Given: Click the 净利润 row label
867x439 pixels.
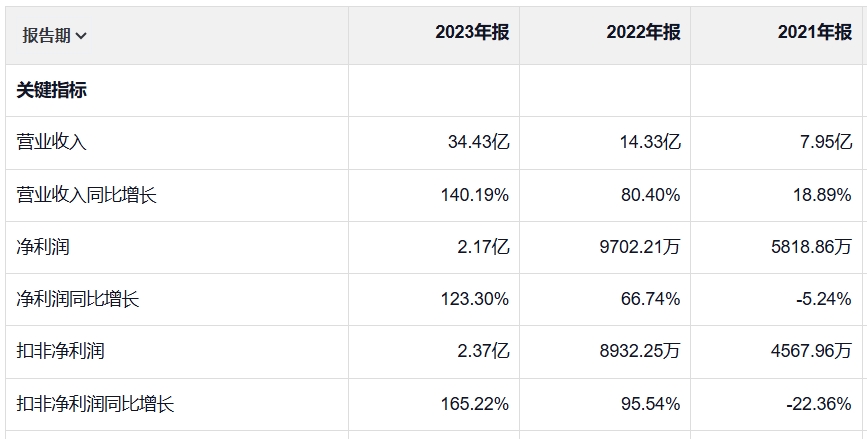Looking at the screenshot, I should click(x=43, y=246).
